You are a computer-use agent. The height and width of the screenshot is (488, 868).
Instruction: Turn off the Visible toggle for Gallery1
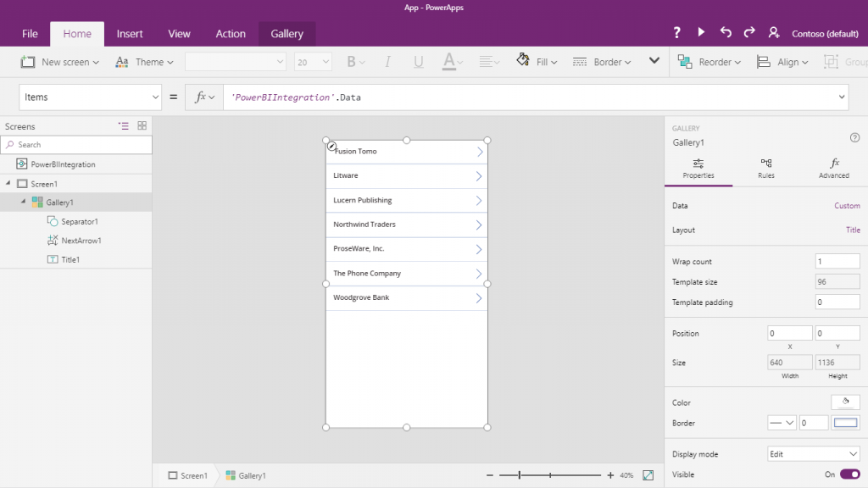point(849,474)
